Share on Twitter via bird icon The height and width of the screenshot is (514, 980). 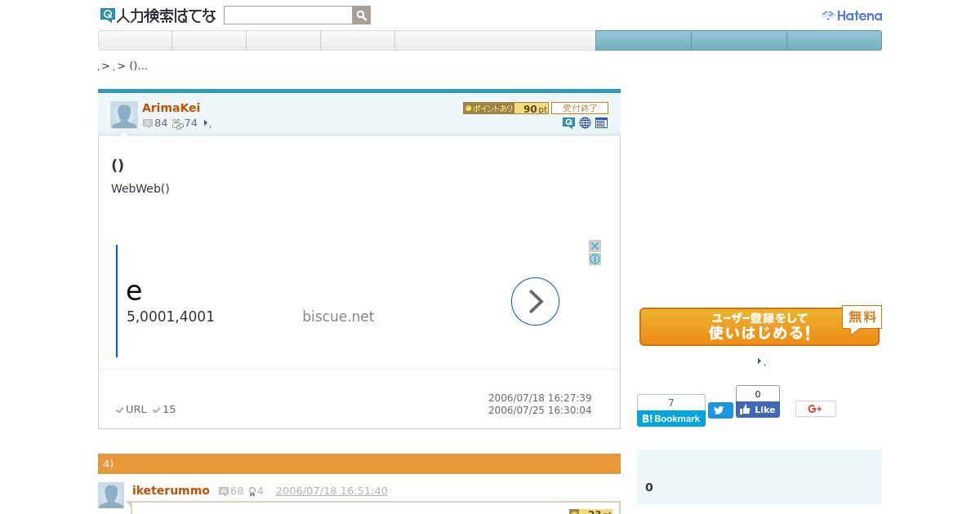pyautogui.click(x=720, y=410)
